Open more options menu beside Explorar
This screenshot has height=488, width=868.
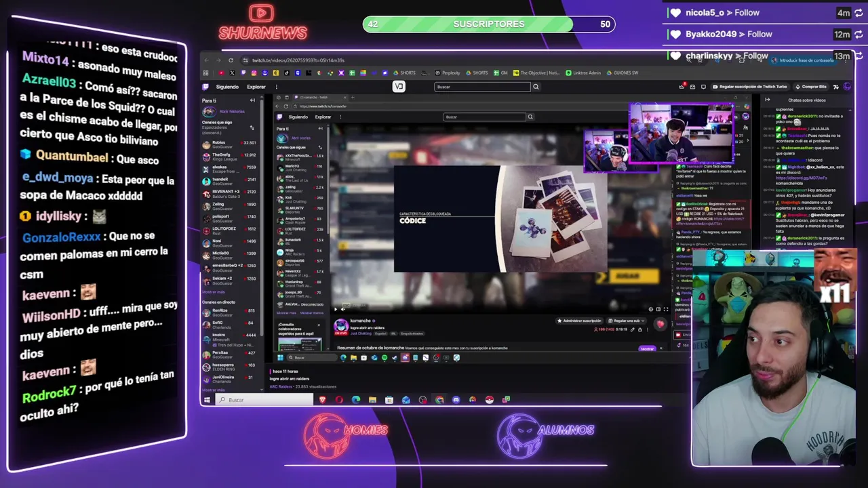pos(276,87)
